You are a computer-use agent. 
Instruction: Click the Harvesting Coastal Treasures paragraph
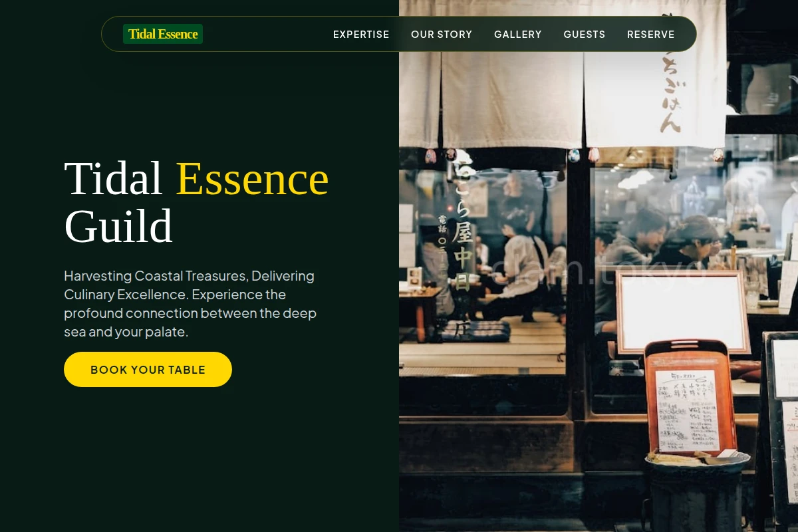tap(190, 303)
